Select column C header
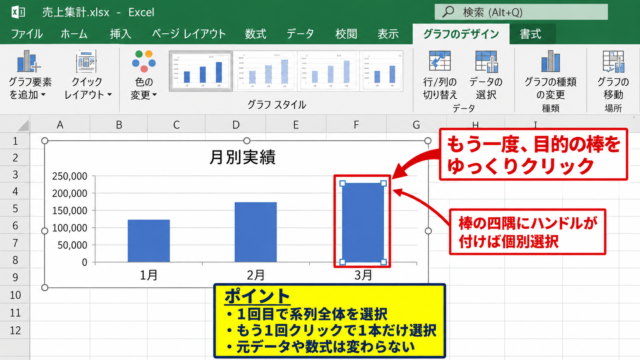 pyautogui.click(x=176, y=124)
